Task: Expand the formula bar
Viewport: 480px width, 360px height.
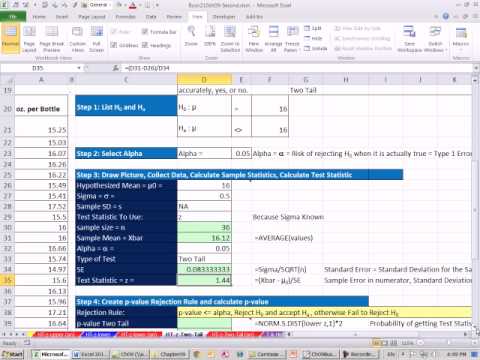Action: point(476,68)
